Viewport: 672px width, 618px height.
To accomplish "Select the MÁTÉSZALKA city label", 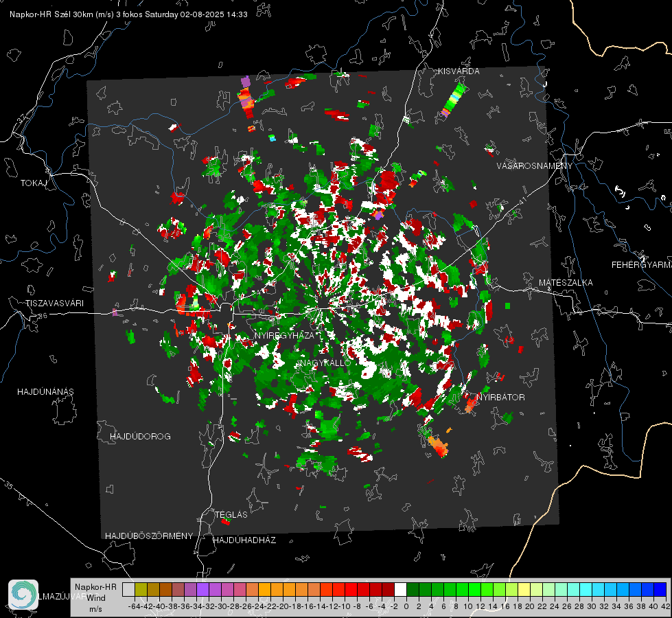I will [566, 283].
